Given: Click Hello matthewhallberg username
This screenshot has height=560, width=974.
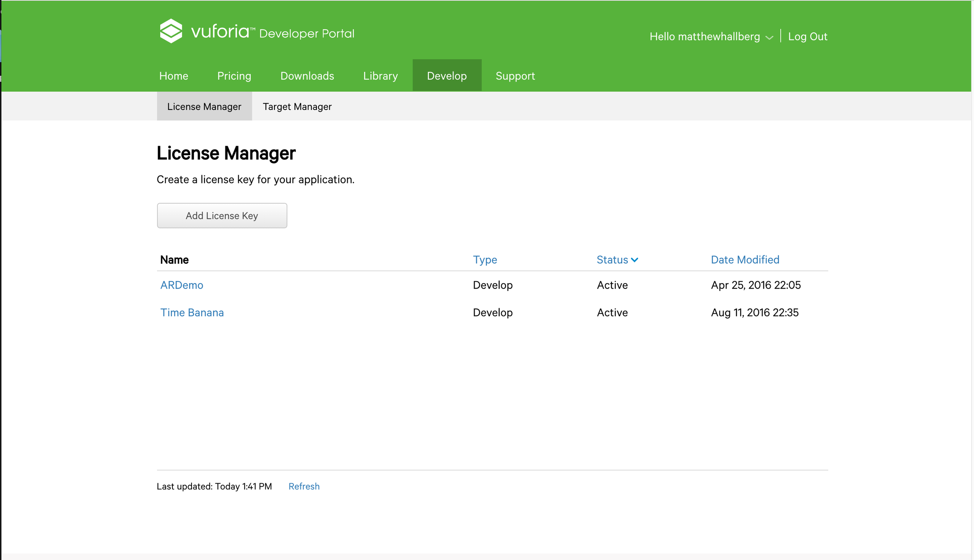Looking at the screenshot, I should 705,37.
